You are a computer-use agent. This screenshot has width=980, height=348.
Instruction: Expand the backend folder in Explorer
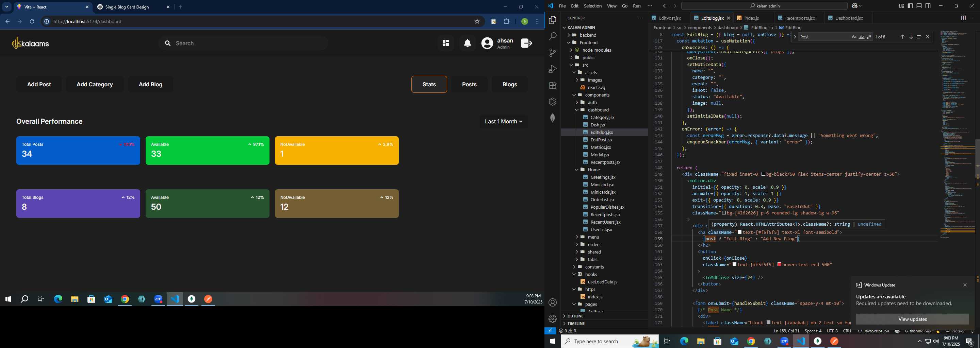click(x=569, y=35)
